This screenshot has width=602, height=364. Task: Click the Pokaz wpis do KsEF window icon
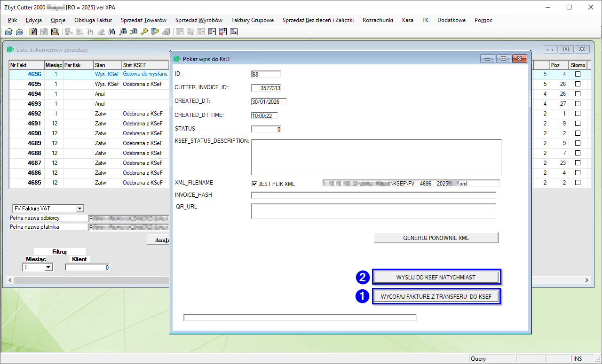[177, 59]
